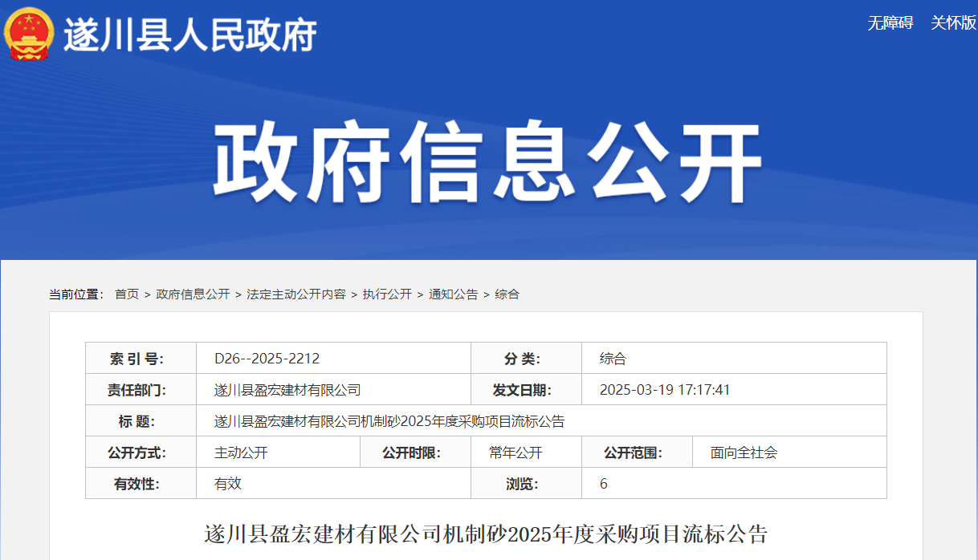Image resolution: width=978 pixels, height=560 pixels.
Task: Click the national emblem logo
Action: pyautogui.click(x=29, y=34)
